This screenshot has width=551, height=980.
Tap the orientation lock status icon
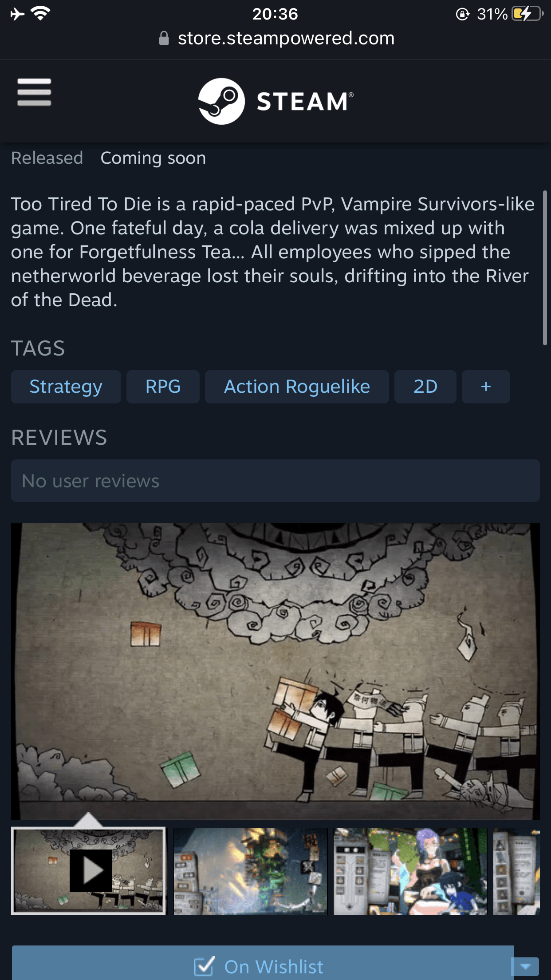(x=462, y=14)
